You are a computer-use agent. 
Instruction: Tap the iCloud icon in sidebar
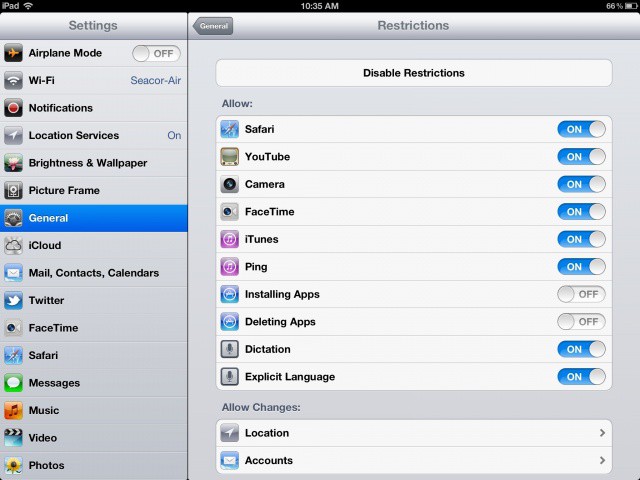[x=13, y=245]
